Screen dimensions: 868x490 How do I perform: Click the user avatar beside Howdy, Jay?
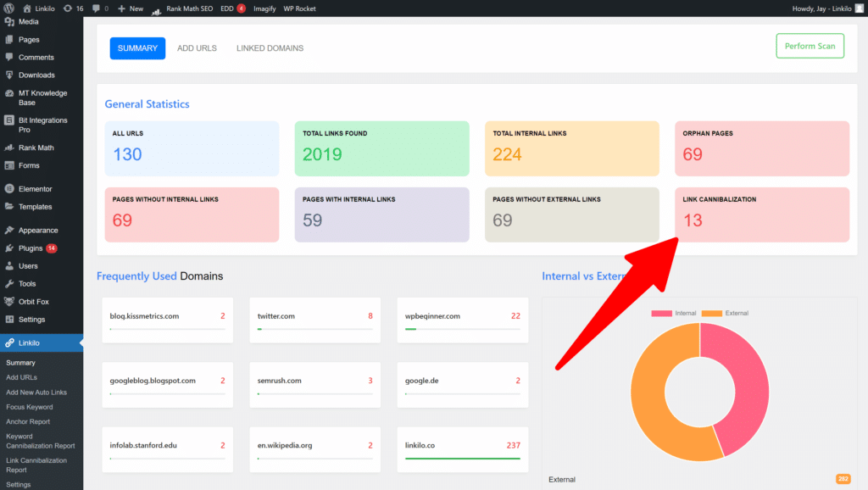click(x=860, y=8)
